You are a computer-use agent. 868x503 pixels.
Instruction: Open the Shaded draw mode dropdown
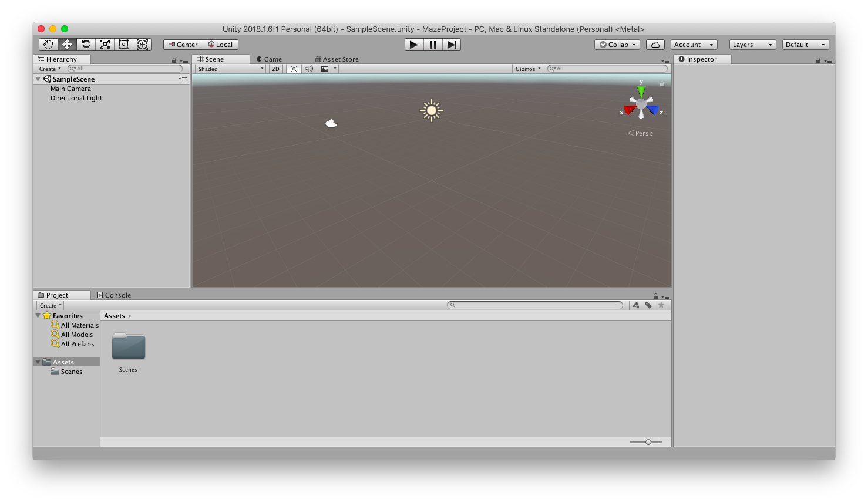[x=231, y=69]
